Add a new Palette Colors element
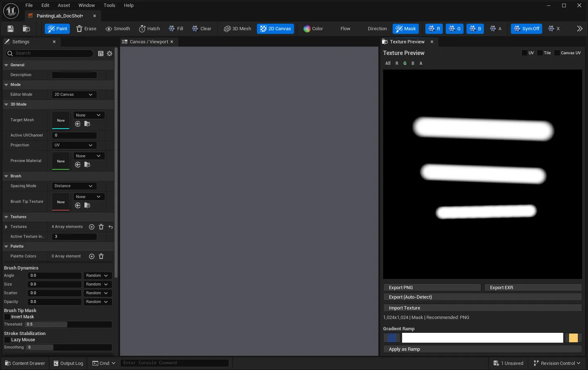 [91, 256]
